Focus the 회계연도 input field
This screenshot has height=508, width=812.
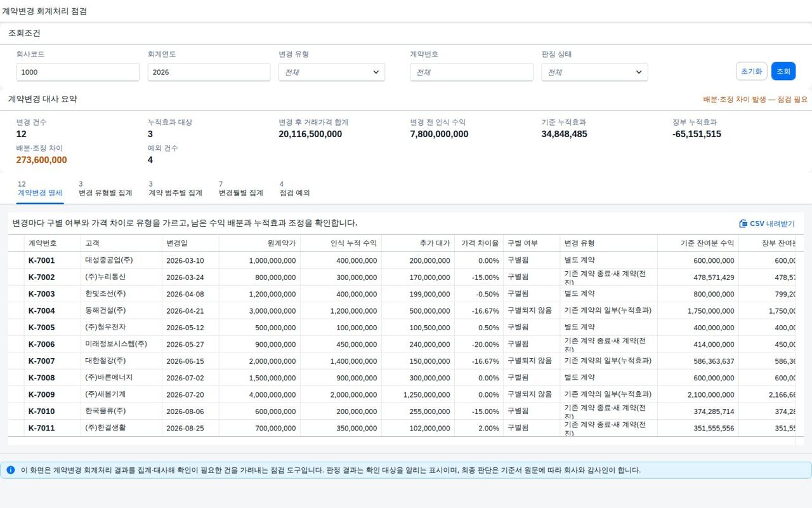[x=209, y=72]
